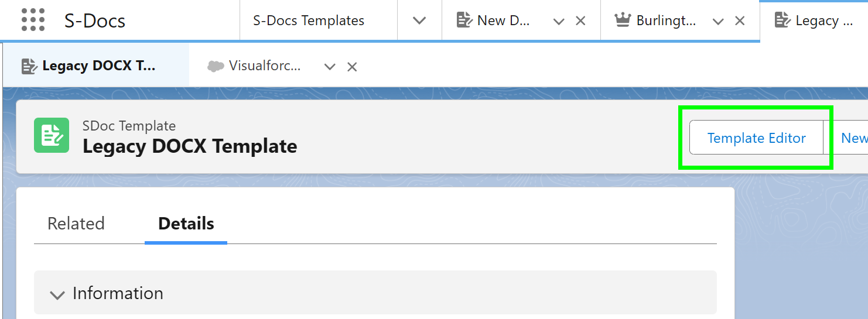Open S-Docs Templates navigation tab

point(309,20)
